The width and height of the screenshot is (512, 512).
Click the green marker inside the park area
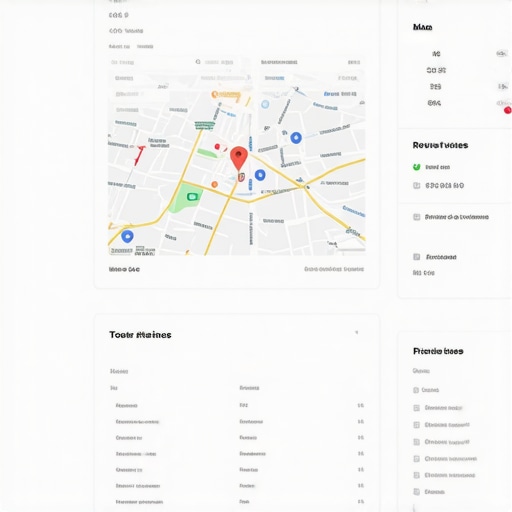(x=192, y=197)
